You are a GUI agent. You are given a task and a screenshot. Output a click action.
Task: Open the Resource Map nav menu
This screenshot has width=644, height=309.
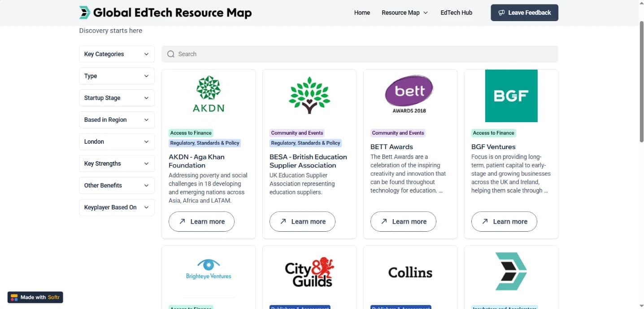click(405, 13)
